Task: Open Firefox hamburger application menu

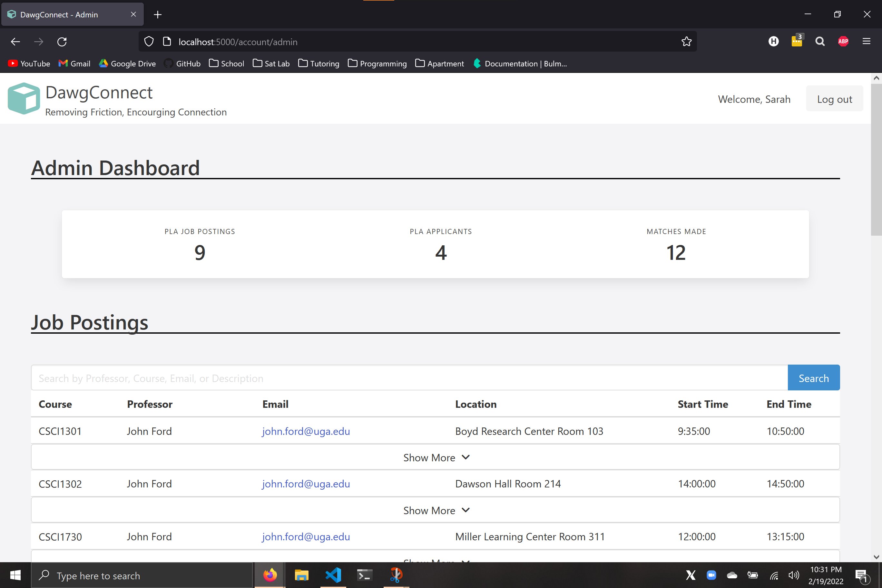Action: (x=866, y=42)
